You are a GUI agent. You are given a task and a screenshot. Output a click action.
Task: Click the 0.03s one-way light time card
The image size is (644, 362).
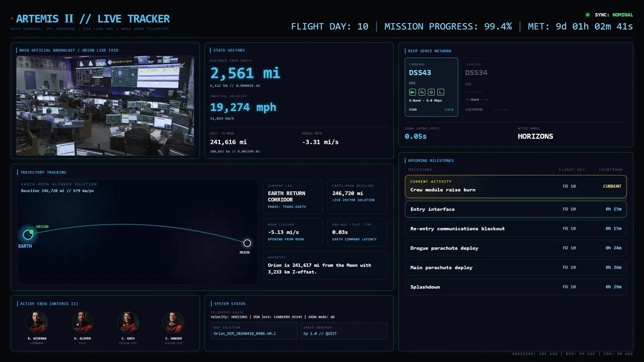click(x=357, y=232)
